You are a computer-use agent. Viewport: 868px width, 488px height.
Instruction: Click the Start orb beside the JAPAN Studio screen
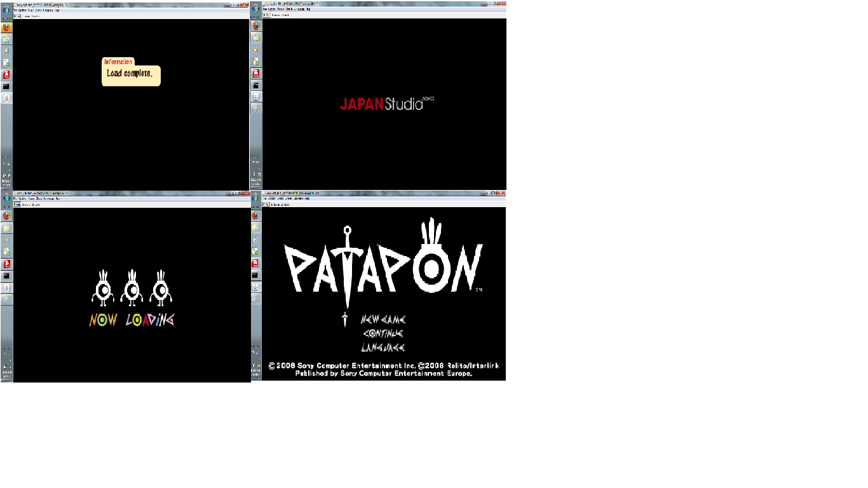point(257,9)
